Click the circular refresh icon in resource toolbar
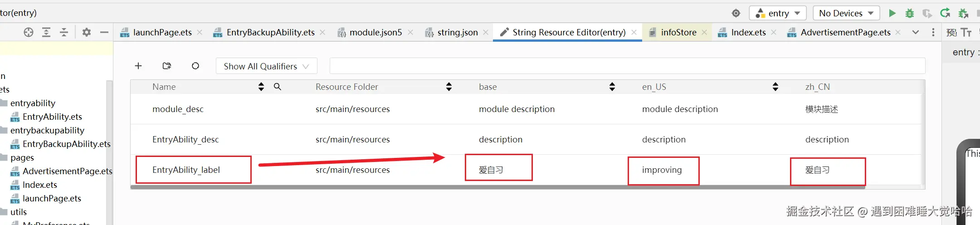980x225 pixels. (195, 66)
